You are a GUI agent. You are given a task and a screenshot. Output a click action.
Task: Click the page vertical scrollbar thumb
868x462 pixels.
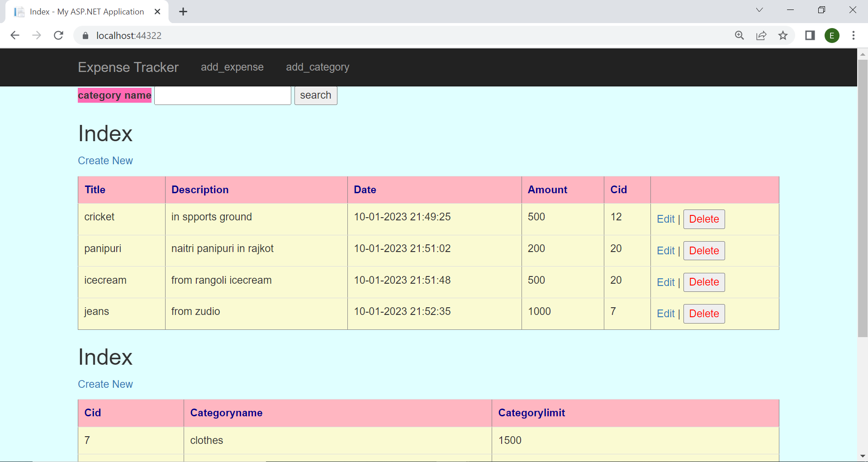tap(863, 198)
